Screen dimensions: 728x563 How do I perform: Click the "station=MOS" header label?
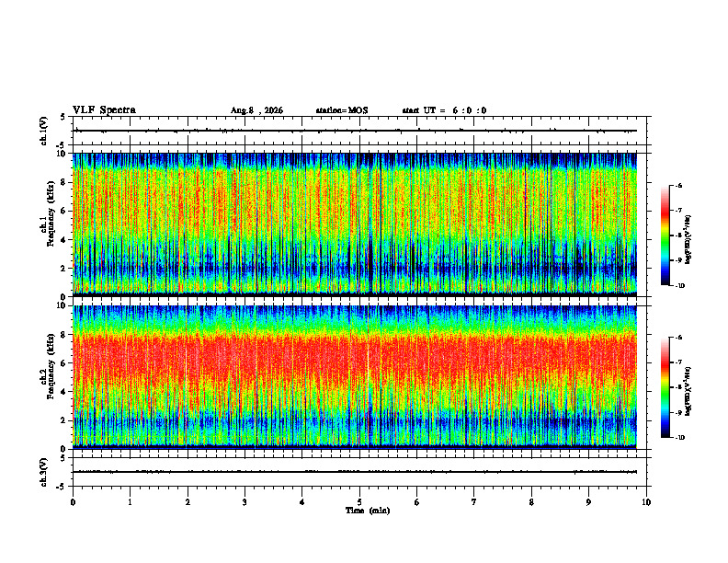point(342,110)
